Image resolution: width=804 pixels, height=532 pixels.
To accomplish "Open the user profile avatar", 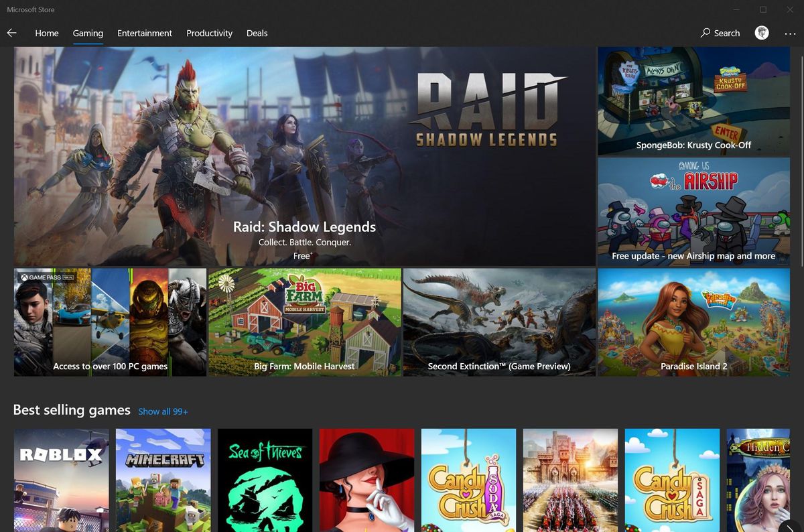I will pos(762,33).
